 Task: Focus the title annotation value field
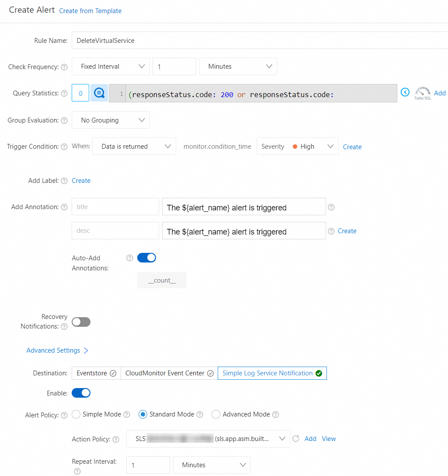point(244,207)
